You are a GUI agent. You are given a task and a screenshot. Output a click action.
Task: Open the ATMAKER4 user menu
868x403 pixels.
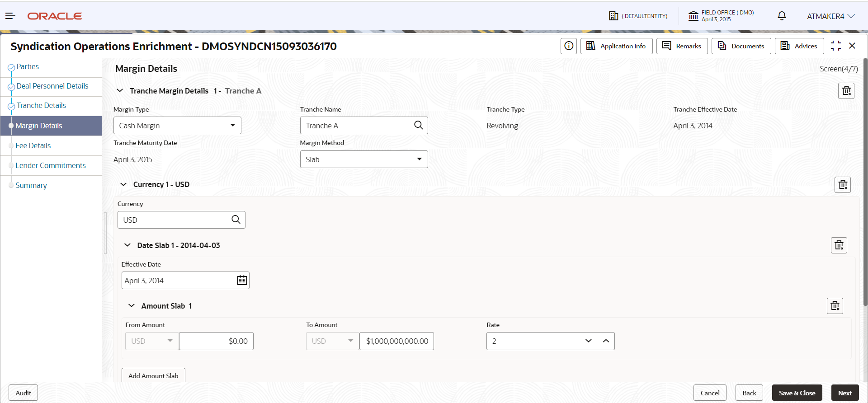click(831, 16)
